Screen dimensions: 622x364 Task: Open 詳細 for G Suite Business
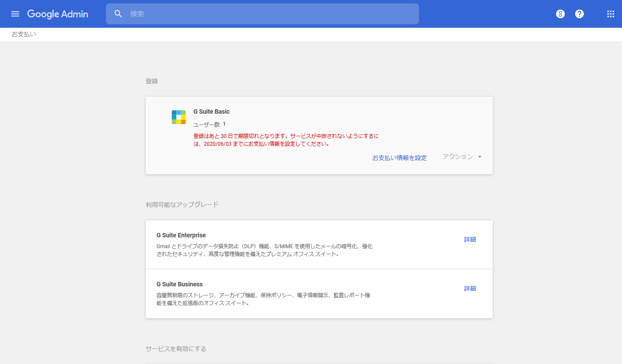click(x=470, y=289)
